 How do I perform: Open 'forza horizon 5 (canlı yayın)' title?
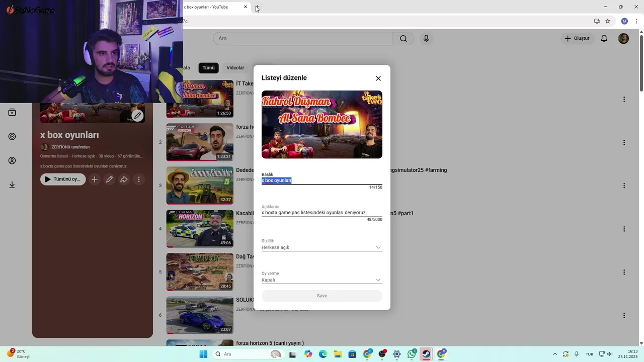[x=270, y=343]
